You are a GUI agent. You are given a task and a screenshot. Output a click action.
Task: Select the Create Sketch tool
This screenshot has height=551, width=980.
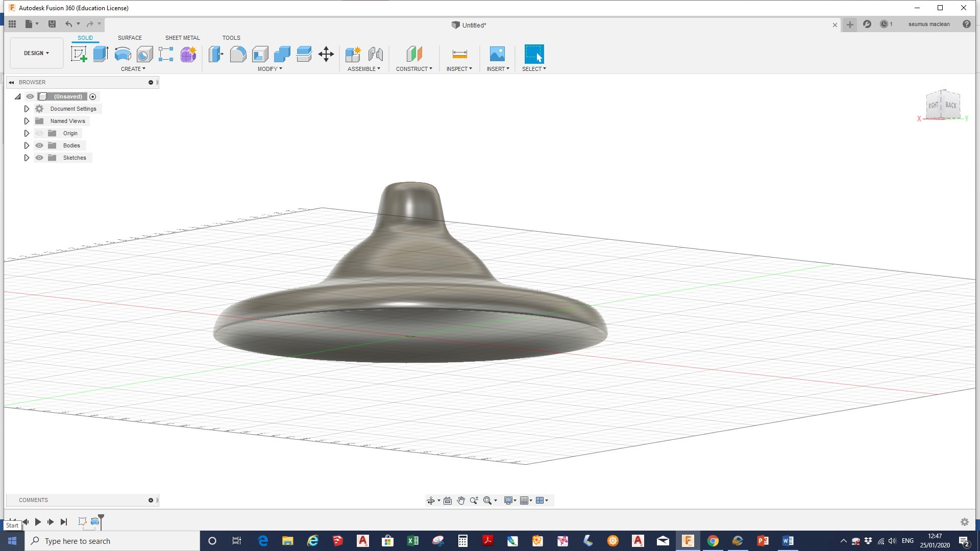(x=79, y=54)
